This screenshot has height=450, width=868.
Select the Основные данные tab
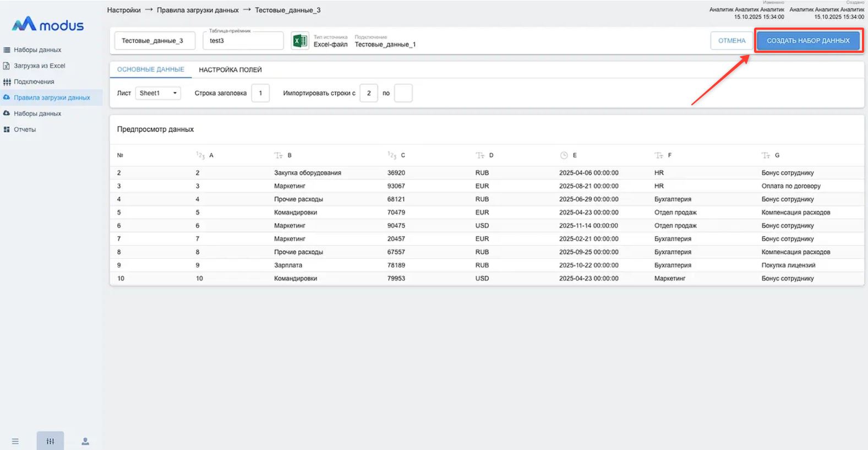click(x=150, y=70)
